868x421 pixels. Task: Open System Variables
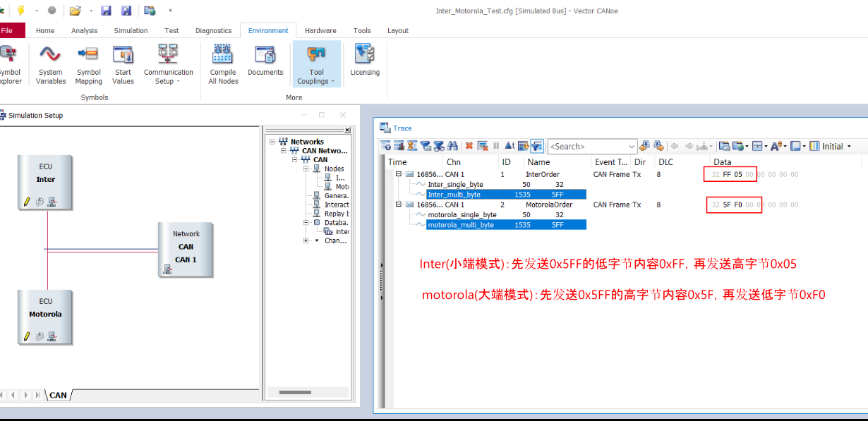point(50,63)
